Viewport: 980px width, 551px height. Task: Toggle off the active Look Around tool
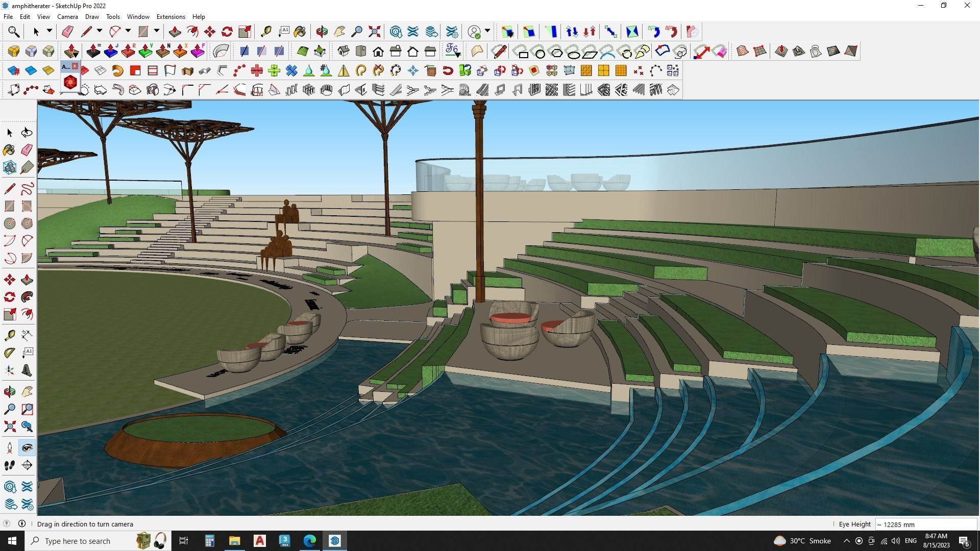(x=27, y=447)
